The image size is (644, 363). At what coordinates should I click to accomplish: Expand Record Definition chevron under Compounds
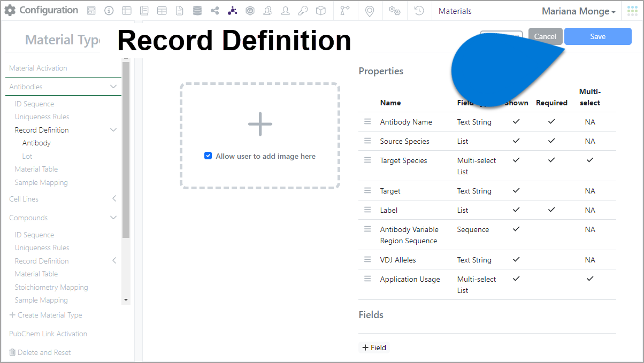point(114,261)
